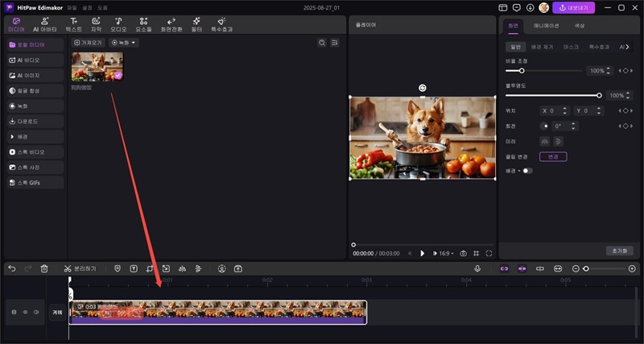Image resolution: width=644 pixels, height=344 pixels.
Task: Take a snapshot with the player camera icon
Action: [x=464, y=254]
